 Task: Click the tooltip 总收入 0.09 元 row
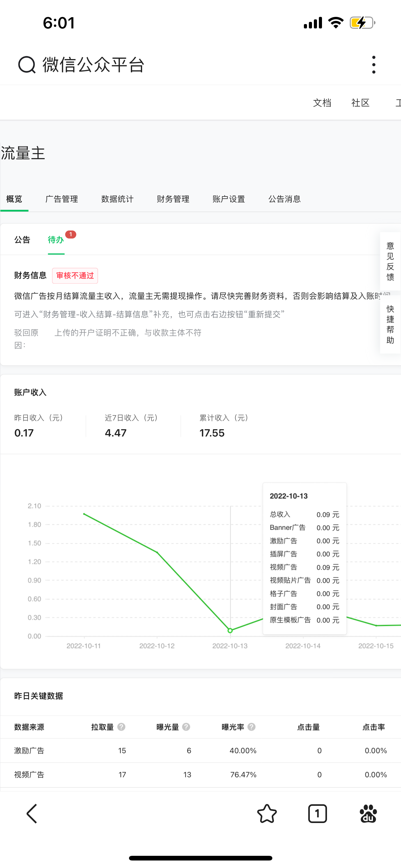point(304,515)
